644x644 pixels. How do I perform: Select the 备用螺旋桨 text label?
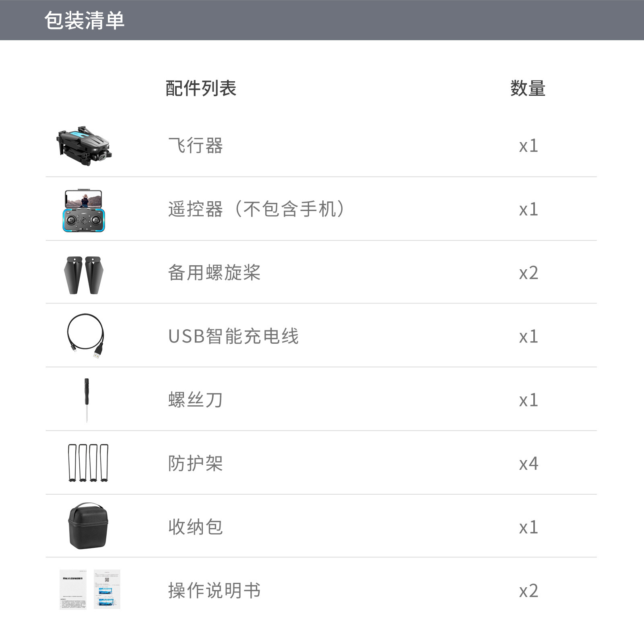tap(214, 273)
